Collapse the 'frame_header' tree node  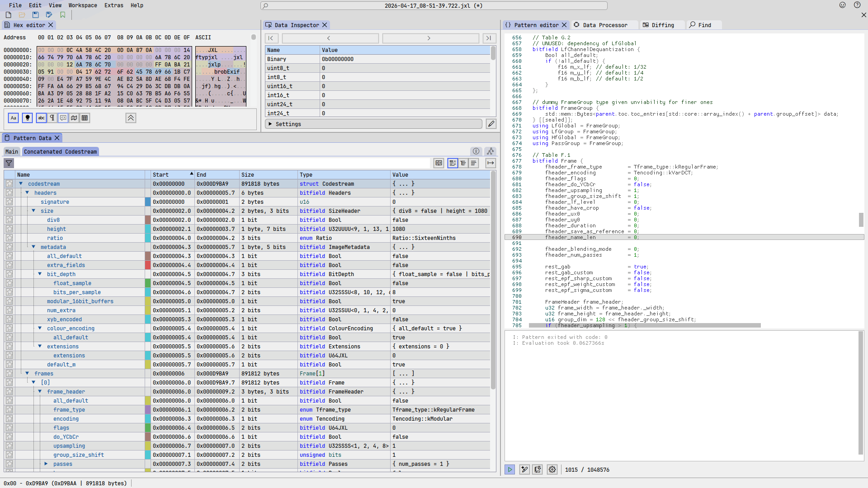(40, 392)
